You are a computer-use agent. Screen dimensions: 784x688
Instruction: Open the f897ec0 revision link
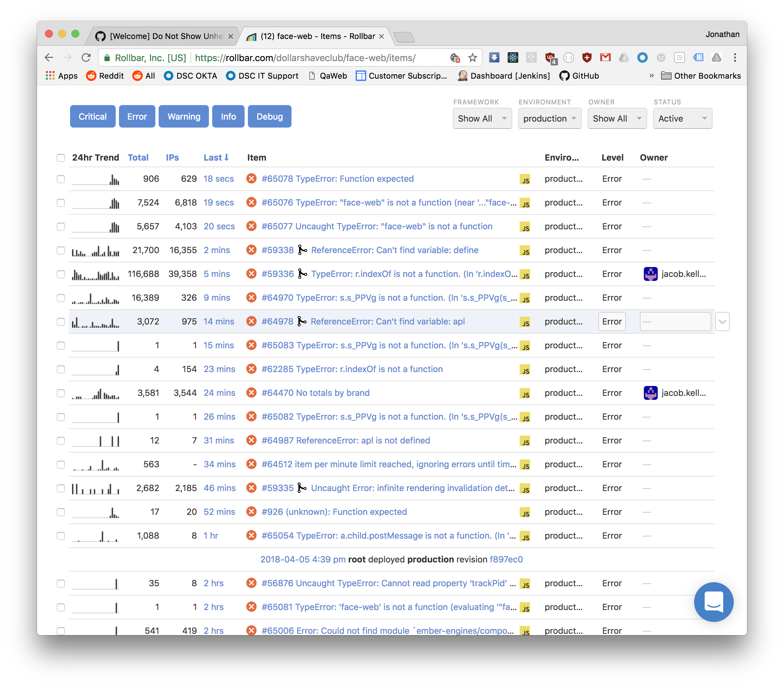point(506,559)
